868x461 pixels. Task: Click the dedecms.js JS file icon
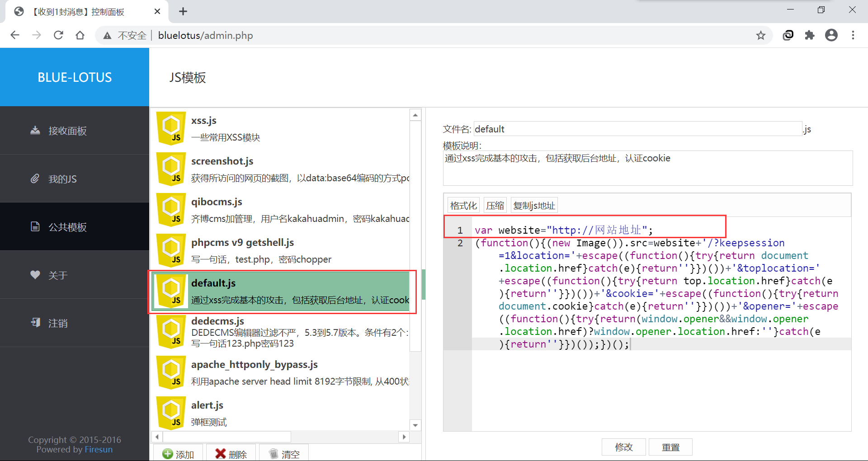(171, 332)
